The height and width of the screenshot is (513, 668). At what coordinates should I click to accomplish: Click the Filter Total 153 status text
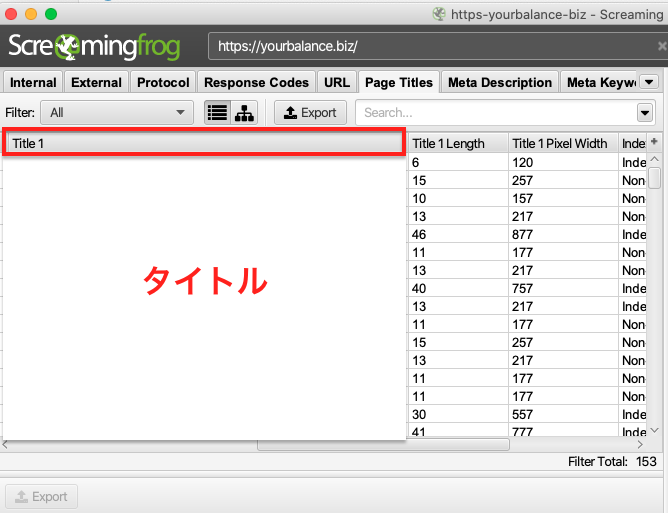(x=612, y=461)
